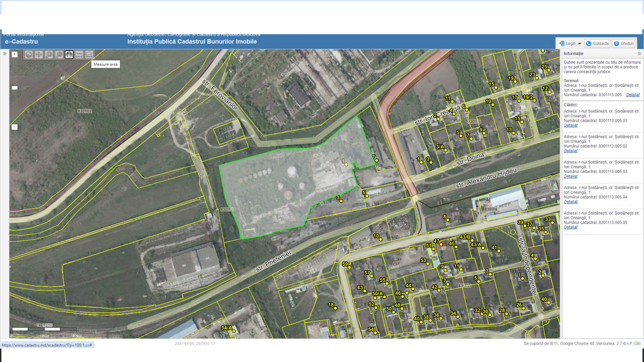Screen dimensions: 644x362
Task: Zoom out with the minus button
Action: [x=15, y=127]
